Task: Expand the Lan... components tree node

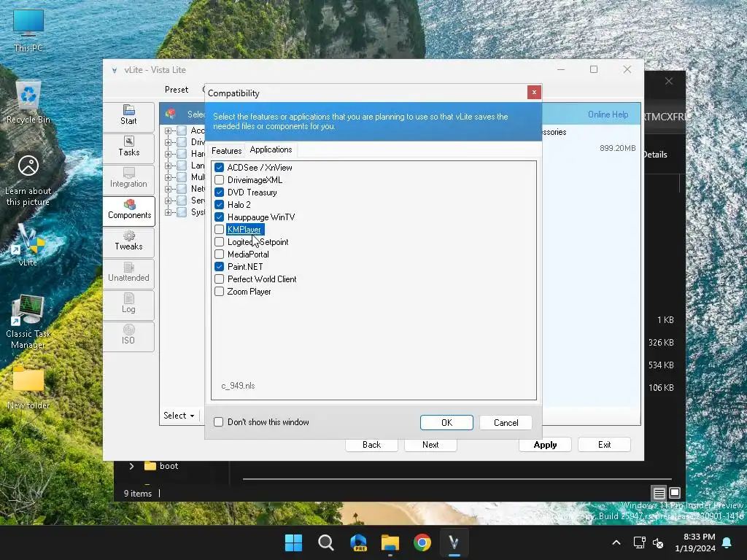Action: click(x=168, y=166)
